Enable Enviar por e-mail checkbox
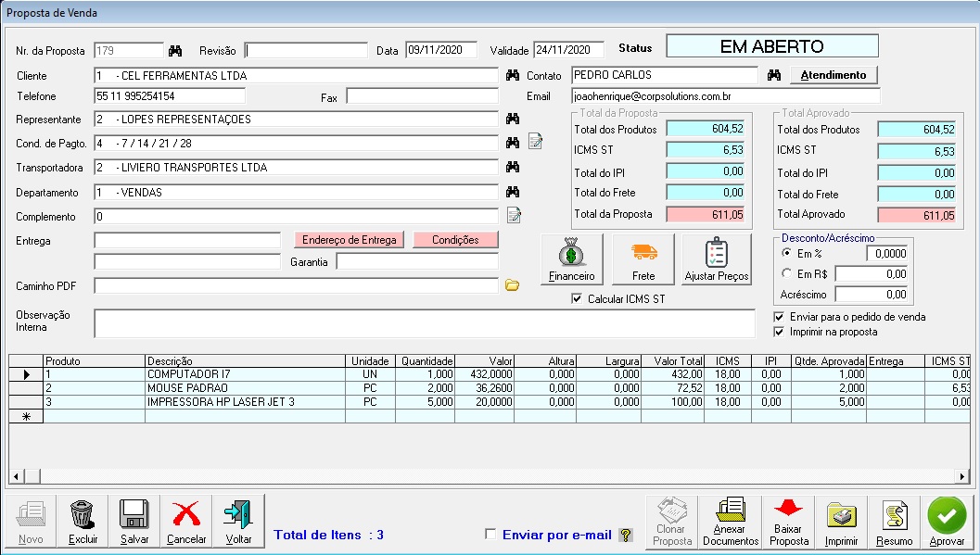Image resolution: width=980 pixels, height=555 pixels. [x=491, y=535]
